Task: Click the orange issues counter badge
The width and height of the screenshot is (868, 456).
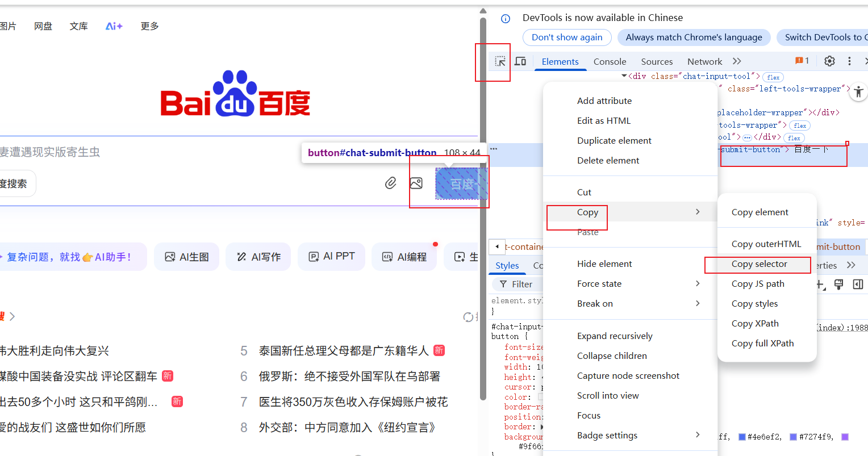Action: tap(802, 61)
